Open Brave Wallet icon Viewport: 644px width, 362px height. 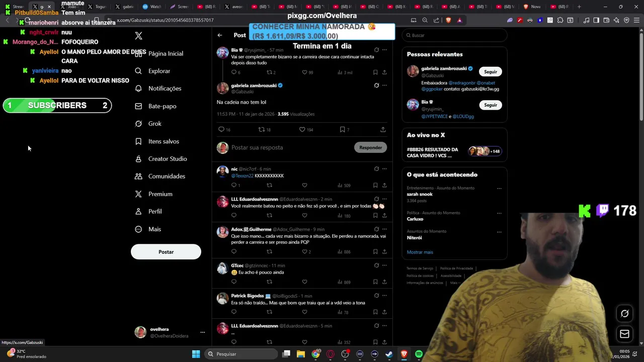[x=606, y=20]
